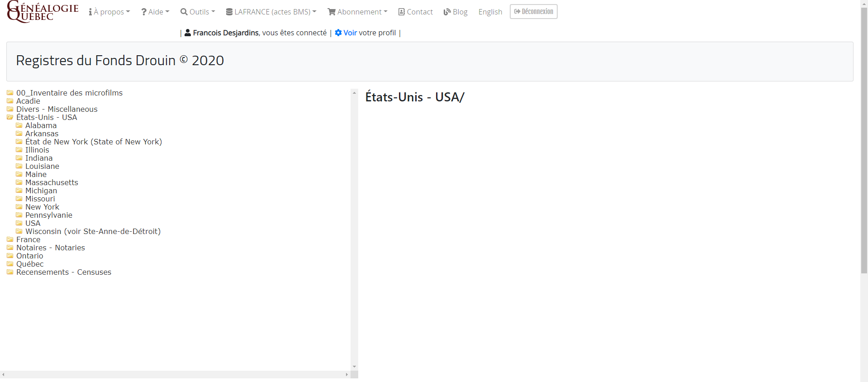Screen dimensions: 868x382
Task: Click the Louisiane folder icon
Action: 19,166
